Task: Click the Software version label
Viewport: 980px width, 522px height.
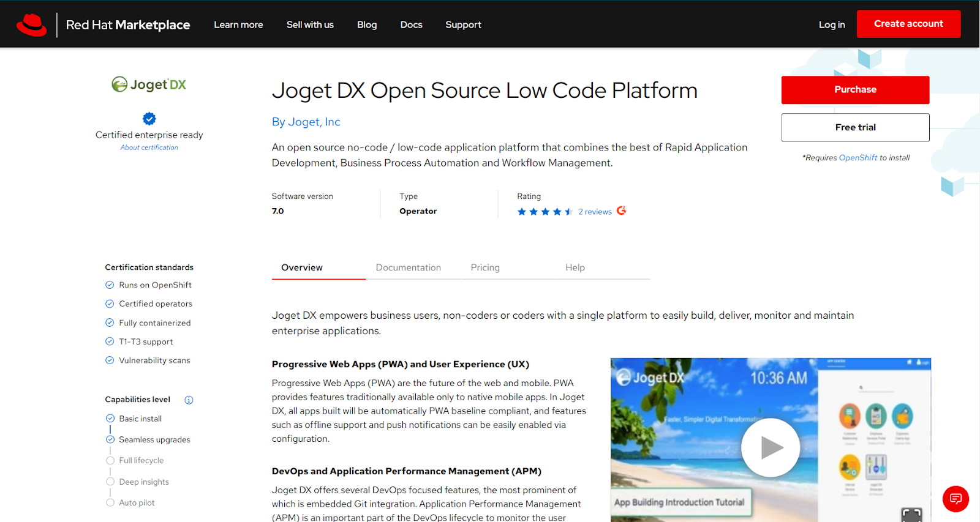Action: pyautogui.click(x=303, y=196)
